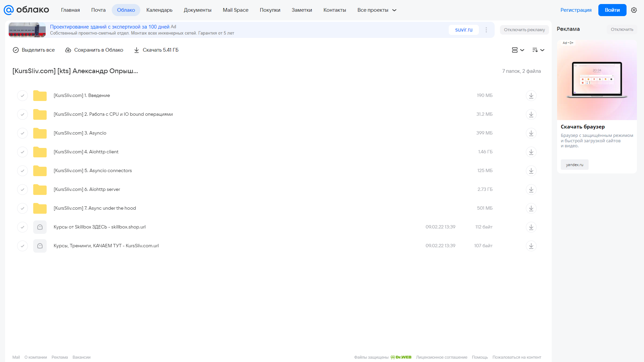Download the skillbox.shop.url file via its icon
This screenshot has width=644, height=362.
click(531, 227)
